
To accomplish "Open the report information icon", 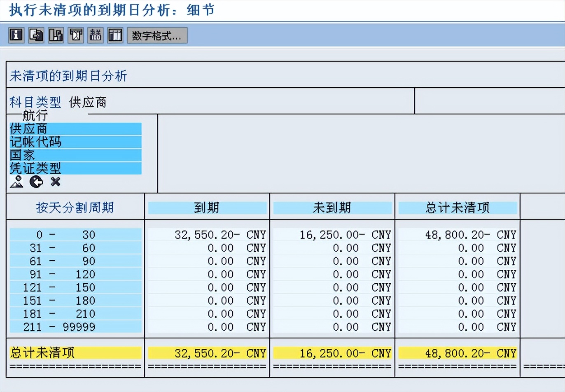I will pyautogui.click(x=16, y=35).
